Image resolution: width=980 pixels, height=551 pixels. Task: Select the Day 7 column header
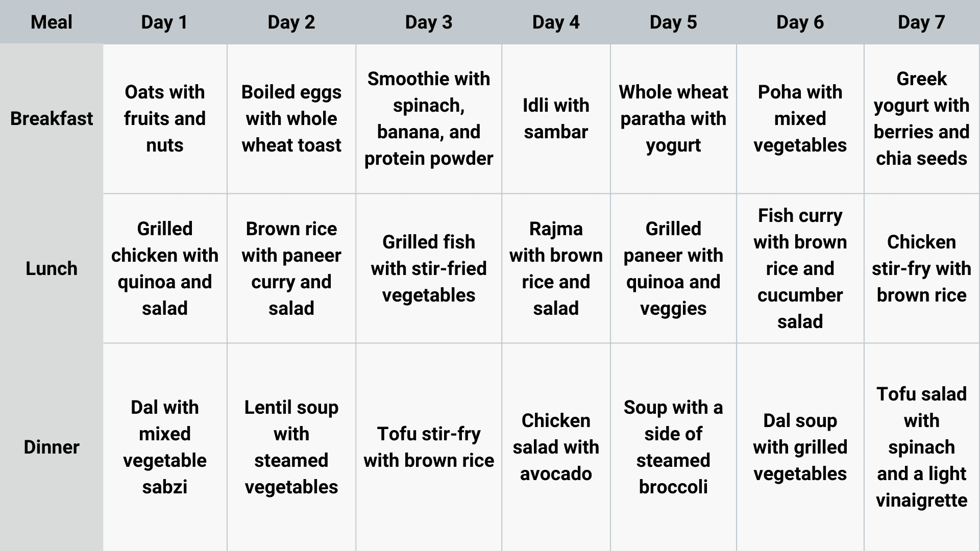pyautogui.click(x=921, y=22)
